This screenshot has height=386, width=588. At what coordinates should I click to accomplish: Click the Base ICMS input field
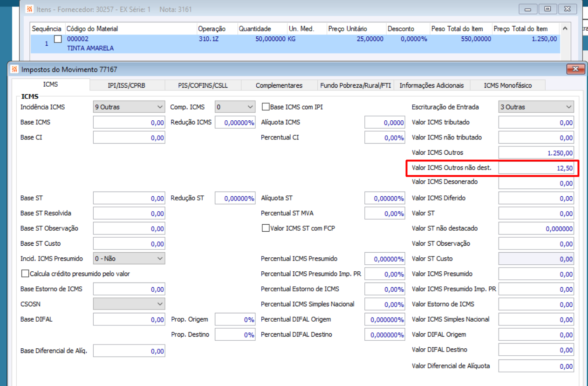[129, 123]
